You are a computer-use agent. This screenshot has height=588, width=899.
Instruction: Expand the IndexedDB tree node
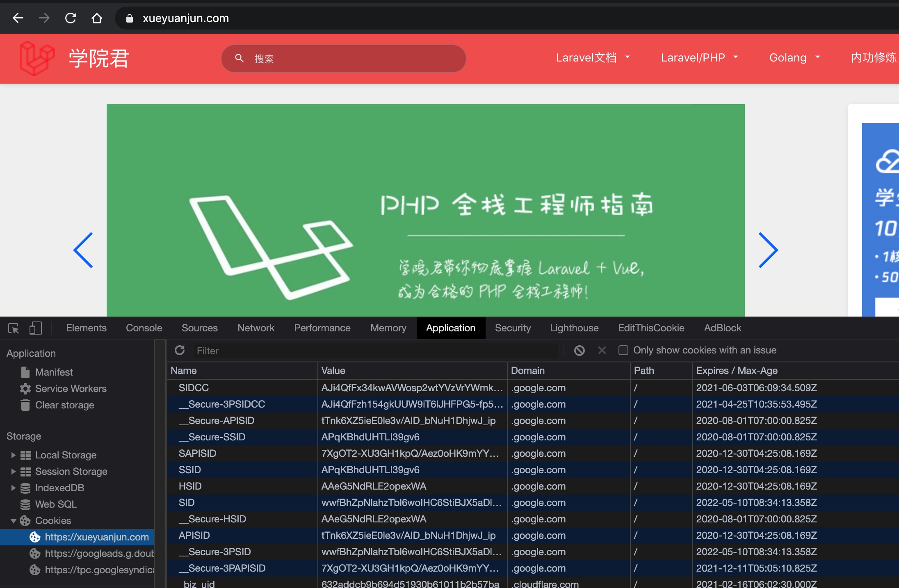point(13,488)
